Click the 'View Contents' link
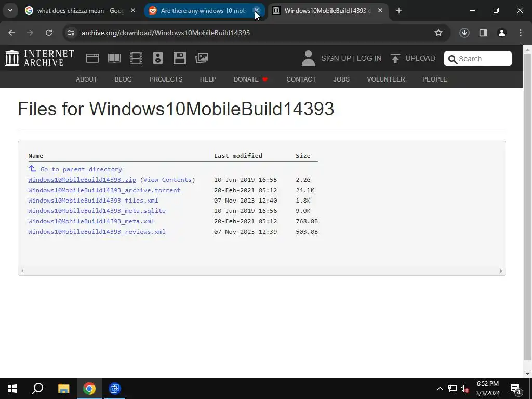Viewport: 532px width, 399px height. 167,180
